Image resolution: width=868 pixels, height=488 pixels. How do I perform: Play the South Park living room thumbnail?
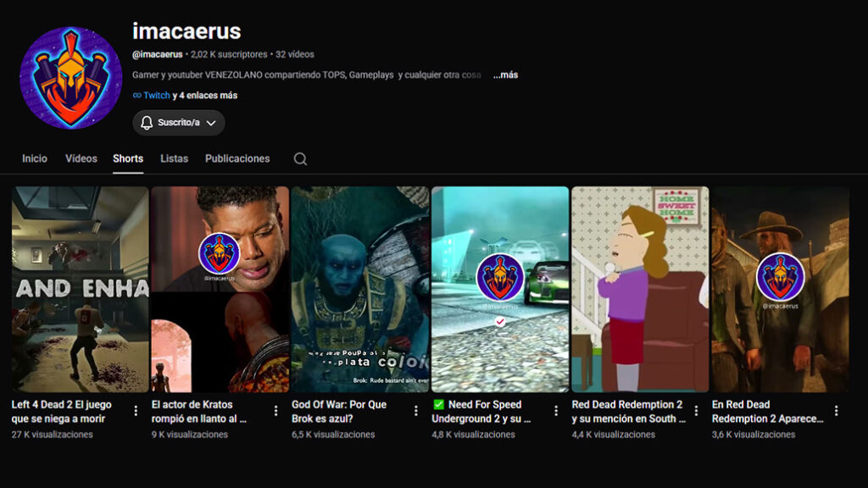[641, 290]
